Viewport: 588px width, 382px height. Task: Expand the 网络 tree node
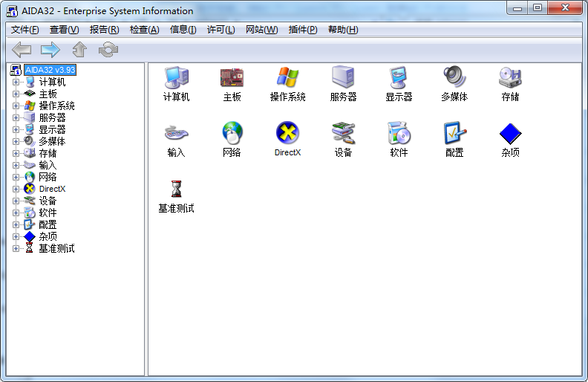pos(16,177)
